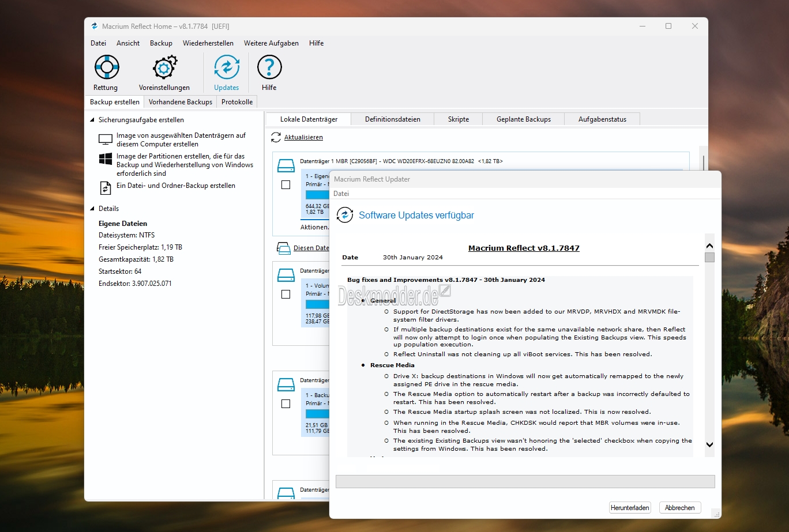Click Image von ausgewählten Datenträgern option
Image resolution: width=789 pixels, height=532 pixels.
[181, 139]
